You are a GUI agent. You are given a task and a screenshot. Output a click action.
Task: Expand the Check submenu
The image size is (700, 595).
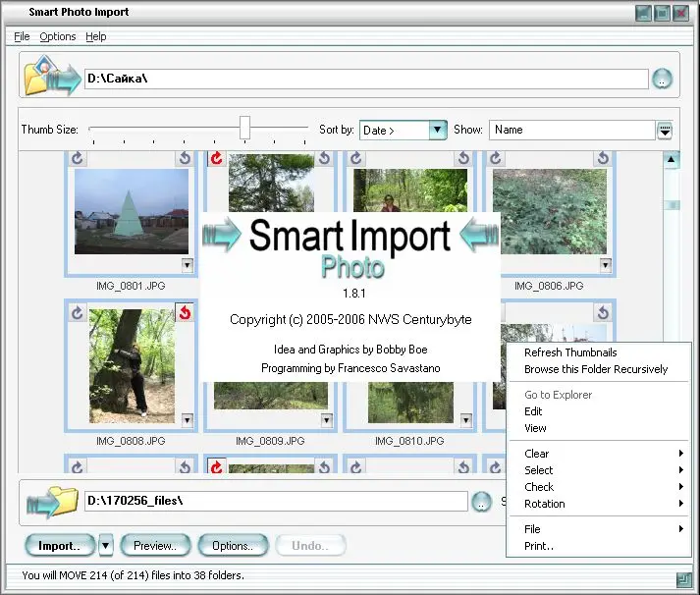pos(598,487)
